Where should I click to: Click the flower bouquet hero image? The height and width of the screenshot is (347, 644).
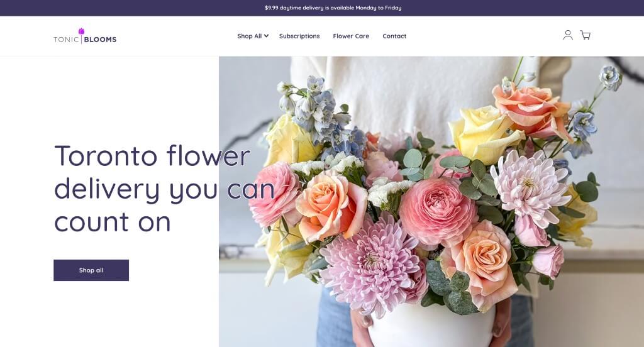tap(431, 202)
